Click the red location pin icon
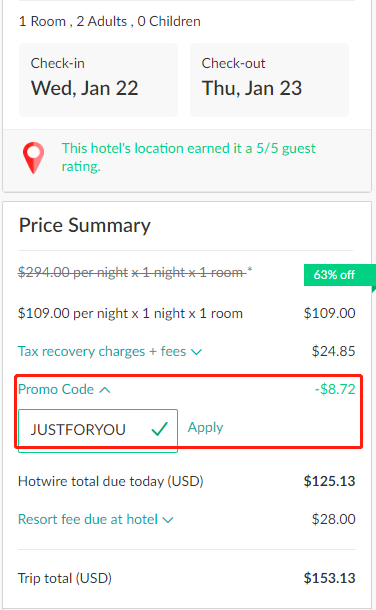The height and width of the screenshot is (610, 376). click(x=33, y=158)
